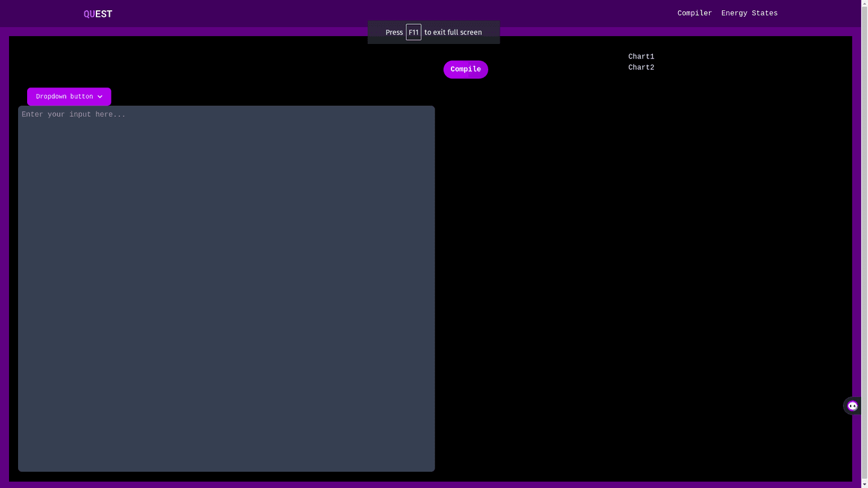Focus the 'Enter your input here...' text area

pos(226,289)
